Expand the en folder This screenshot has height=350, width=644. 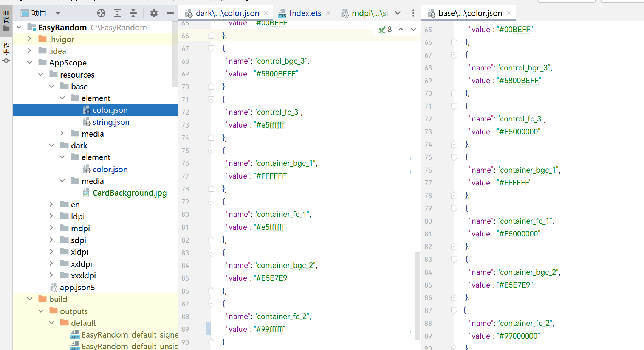coord(51,204)
